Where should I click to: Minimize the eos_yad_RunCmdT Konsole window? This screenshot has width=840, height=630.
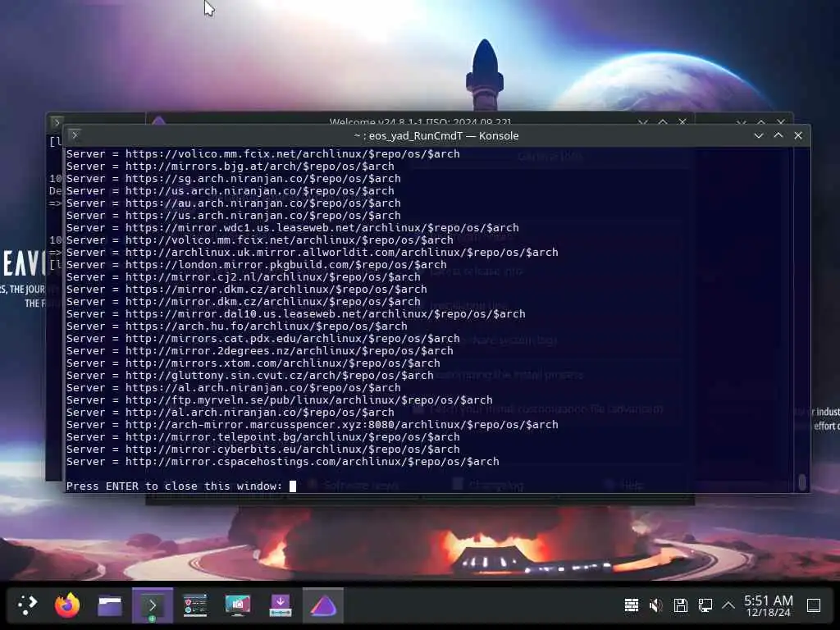[759, 135]
